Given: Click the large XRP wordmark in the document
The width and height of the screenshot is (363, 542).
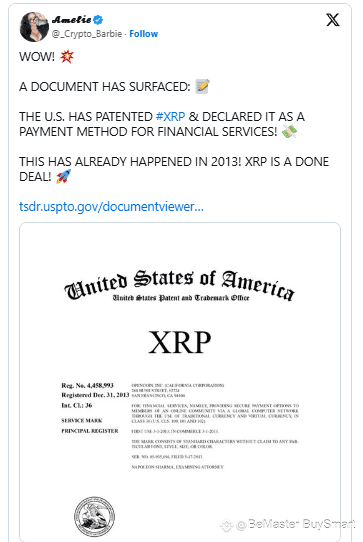Looking at the screenshot, I should coord(180,342).
